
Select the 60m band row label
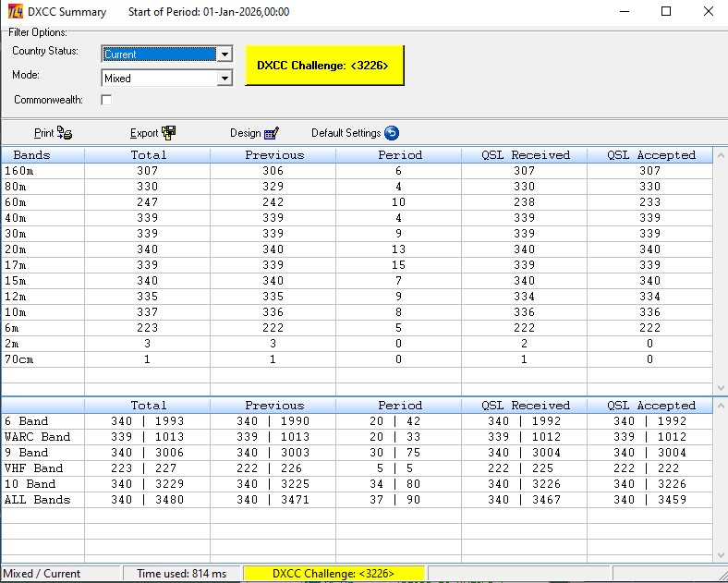pyautogui.click(x=16, y=202)
